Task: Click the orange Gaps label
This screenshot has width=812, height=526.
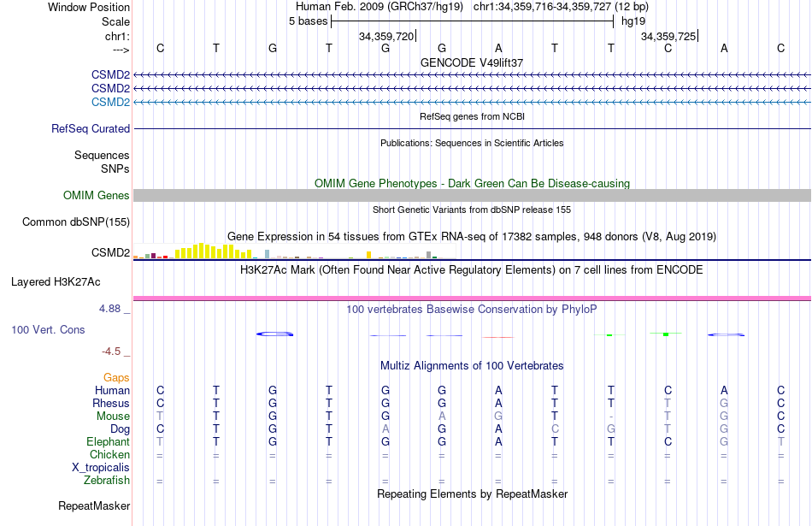Action: (116, 378)
